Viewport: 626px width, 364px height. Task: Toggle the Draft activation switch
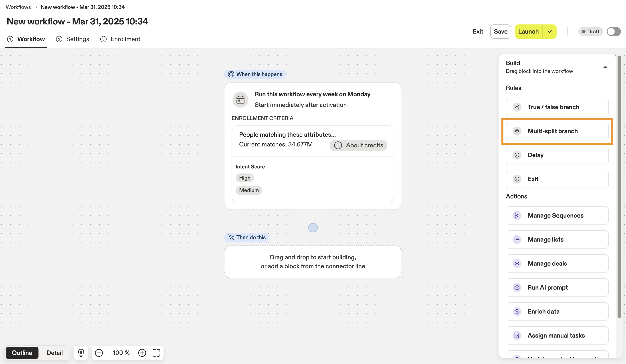click(613, 32)
